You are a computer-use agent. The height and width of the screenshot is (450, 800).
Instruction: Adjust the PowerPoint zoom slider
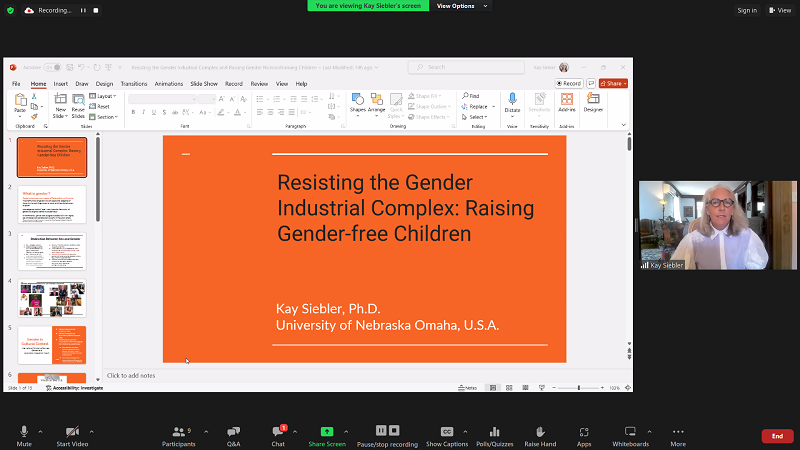point(578,387)
